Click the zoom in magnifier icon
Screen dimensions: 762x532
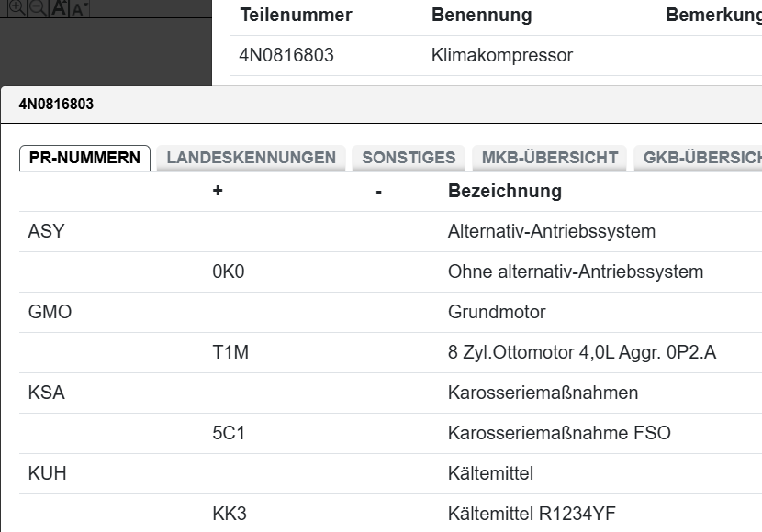coord(17,6)
